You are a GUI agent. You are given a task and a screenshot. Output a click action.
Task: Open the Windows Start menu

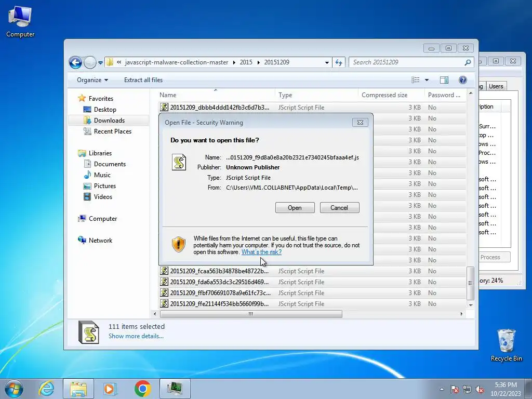(14, 389)
